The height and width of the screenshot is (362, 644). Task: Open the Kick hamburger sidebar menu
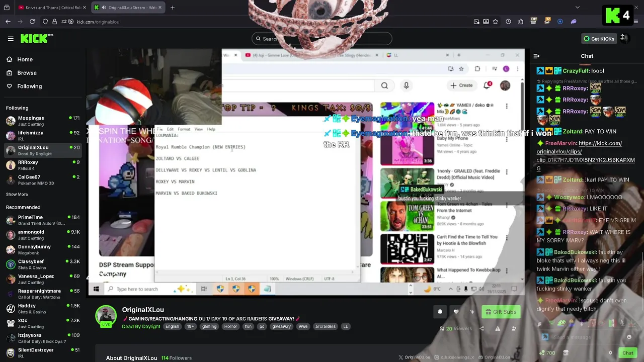11,39
